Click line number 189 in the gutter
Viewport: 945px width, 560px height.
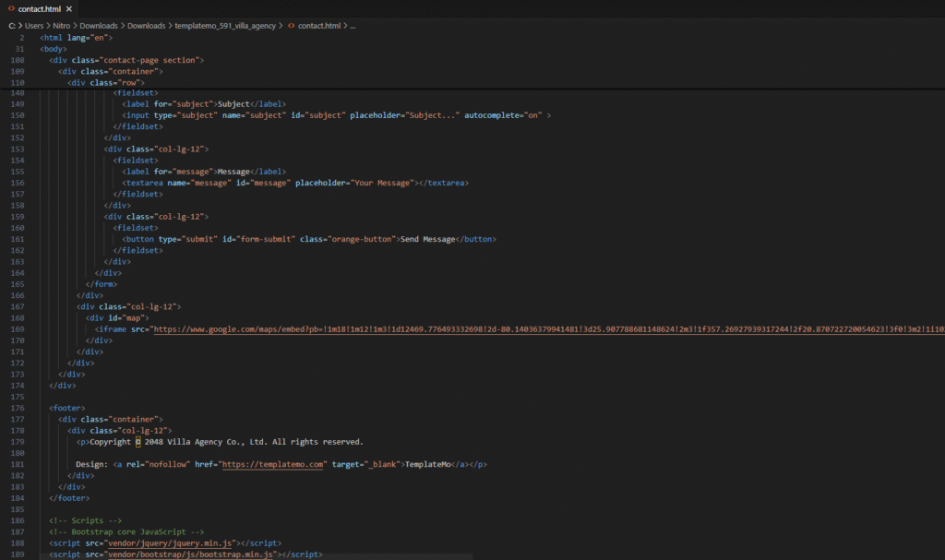tap(18, 554)
